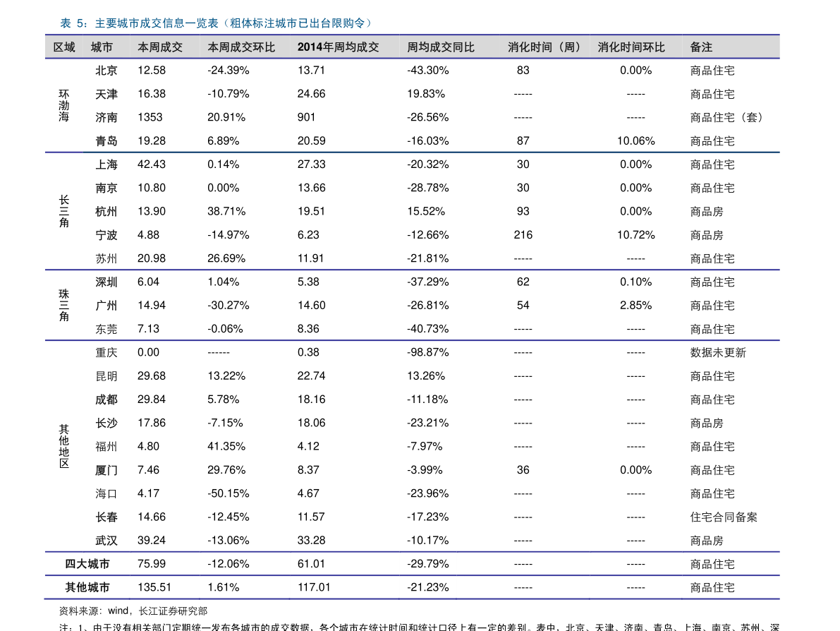Select the '本周成交' column header

[x=160, y=47]
